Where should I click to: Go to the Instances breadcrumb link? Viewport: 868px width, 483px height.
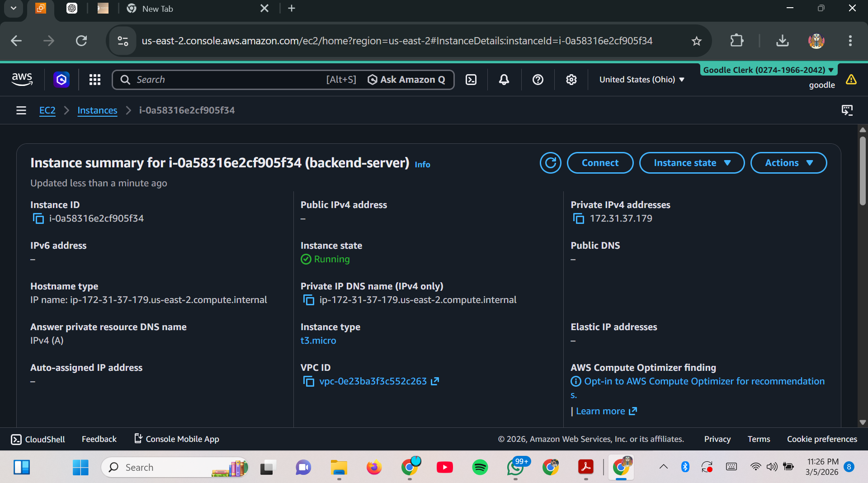tap(97, 110)
